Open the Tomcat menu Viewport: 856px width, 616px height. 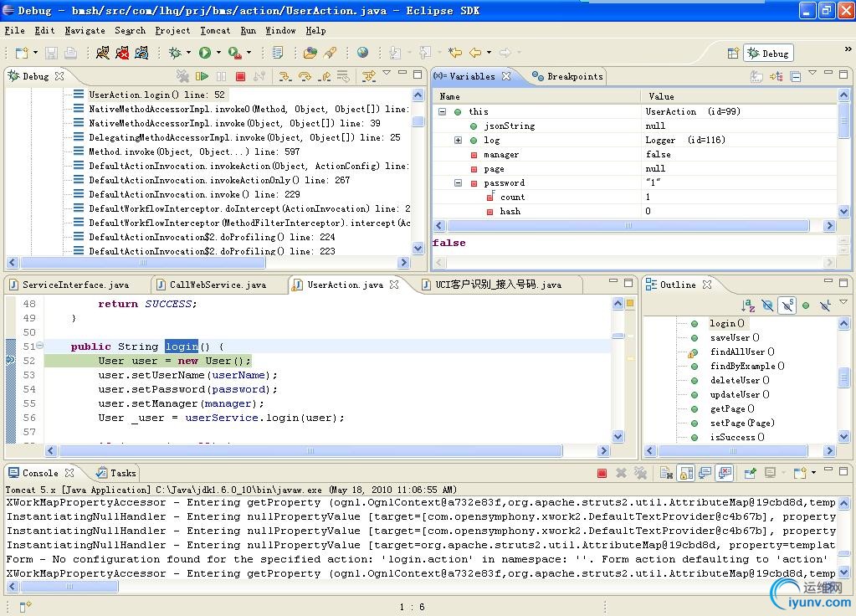tap(215, 31)
